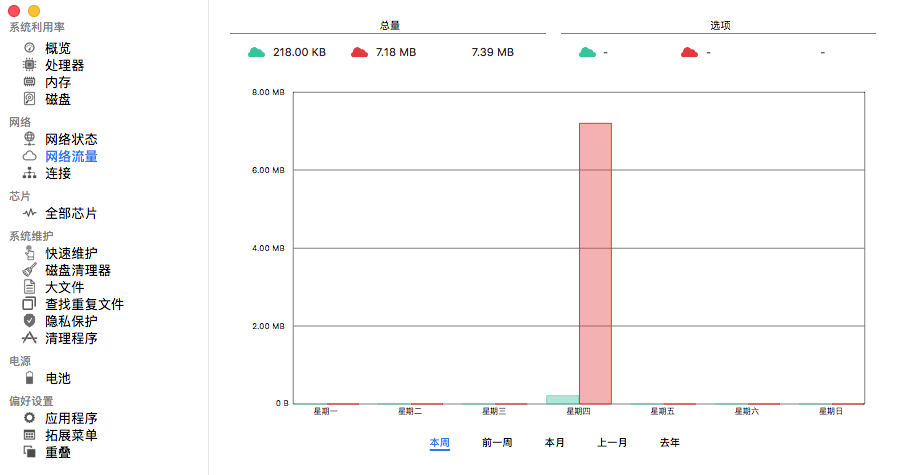This screenshot has height=475, width=901.
Task: Open 网络状态 in the sidebar
Action: pos(71,139)
